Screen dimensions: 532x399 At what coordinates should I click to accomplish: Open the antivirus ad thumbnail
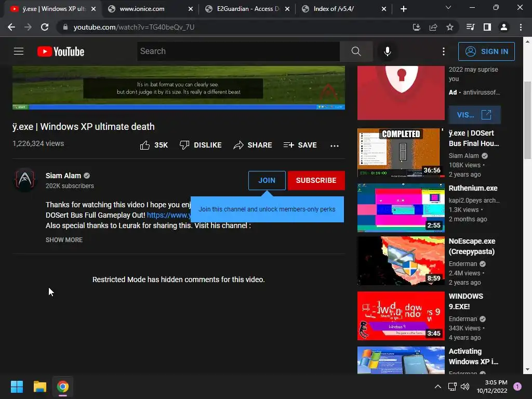(x=401, y=93)
